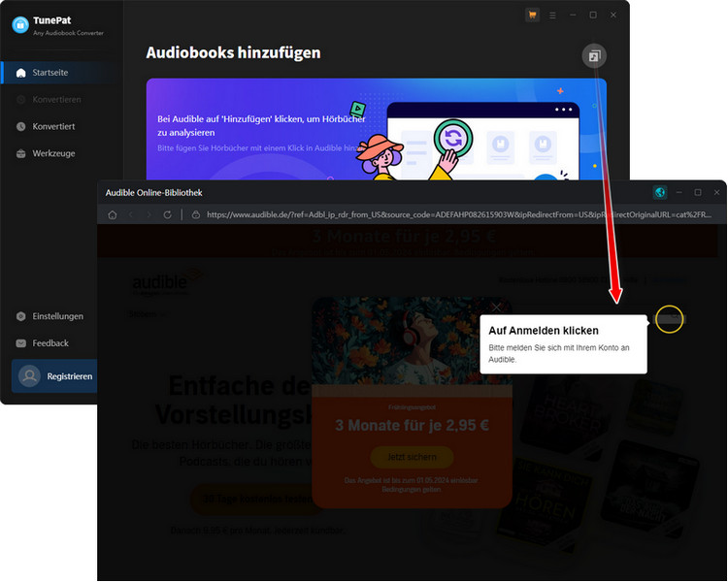Click the Jetzt sichern button in popup
Viewport: 728px width, 582px height.
(x=412, y=457)
